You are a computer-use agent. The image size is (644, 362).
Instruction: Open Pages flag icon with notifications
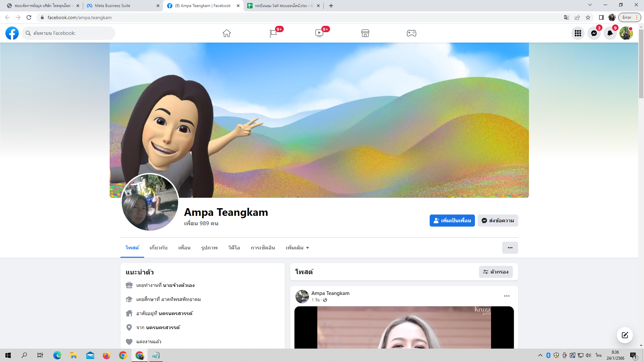pyautogui.click(x=273, y=33)
